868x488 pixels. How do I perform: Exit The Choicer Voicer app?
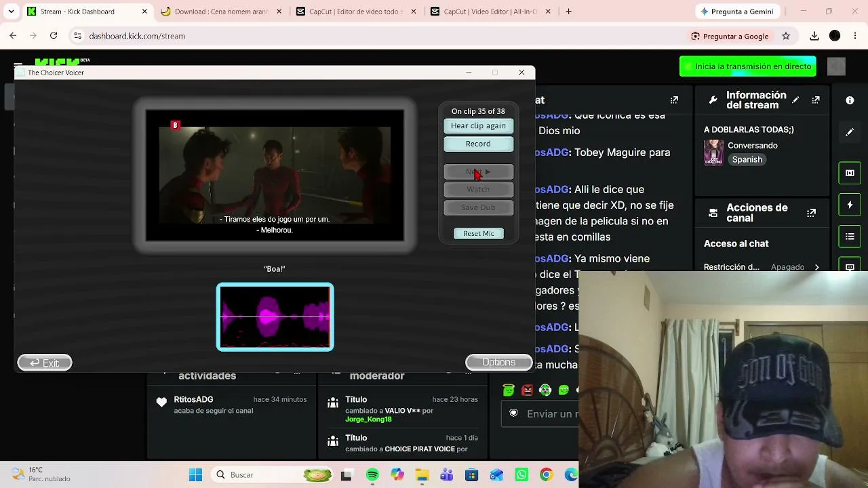[x=45, y=363]
